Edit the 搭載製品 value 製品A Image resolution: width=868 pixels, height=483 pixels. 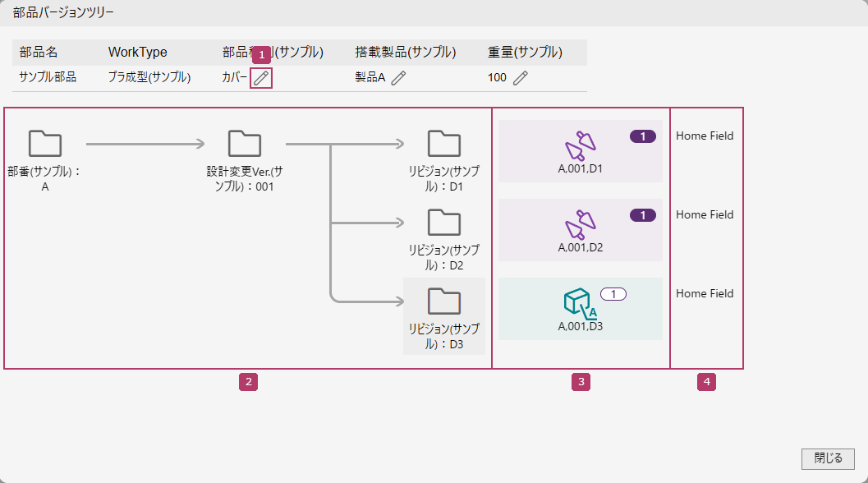pos(398,78)
